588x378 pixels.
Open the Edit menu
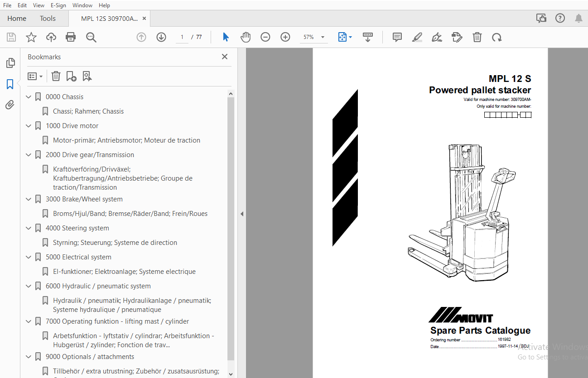[22, 5]
